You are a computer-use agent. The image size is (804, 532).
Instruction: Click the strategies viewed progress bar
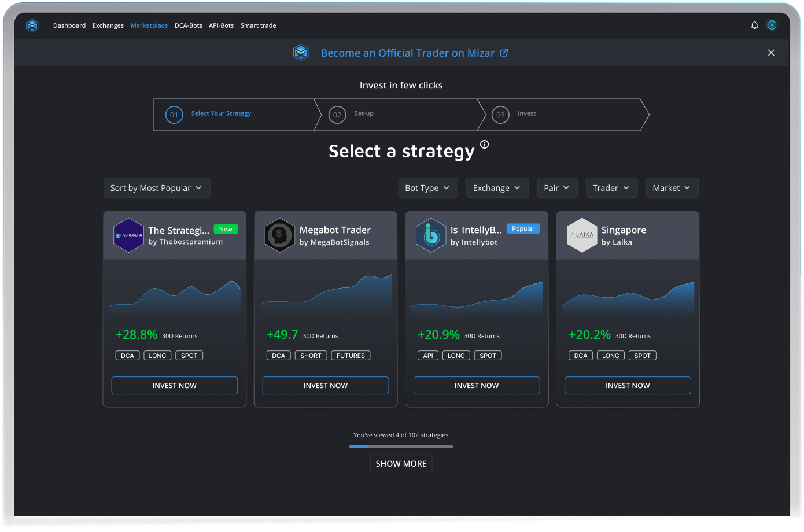[401, 446]
